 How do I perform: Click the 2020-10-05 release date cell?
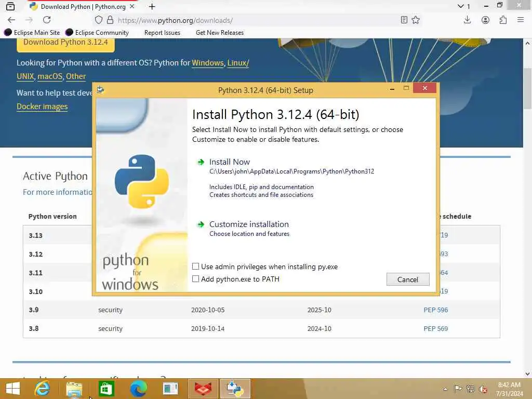(208, 310)
